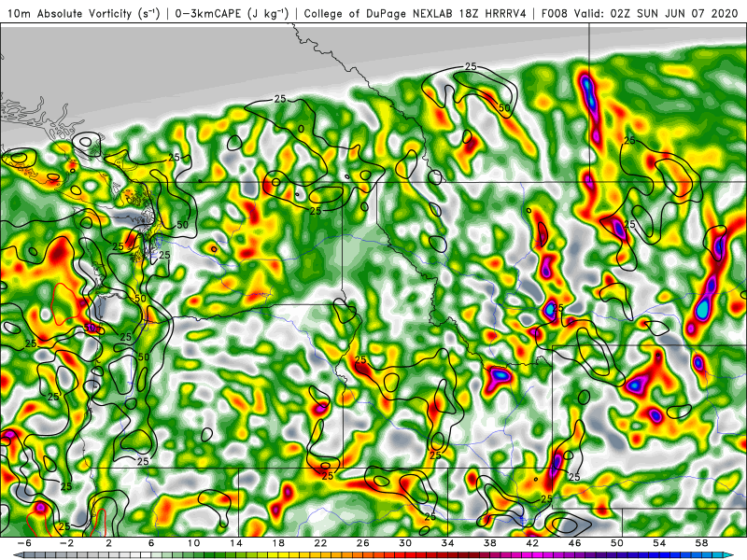Click the colorbar tick label "26"

(x=363, y=543)
